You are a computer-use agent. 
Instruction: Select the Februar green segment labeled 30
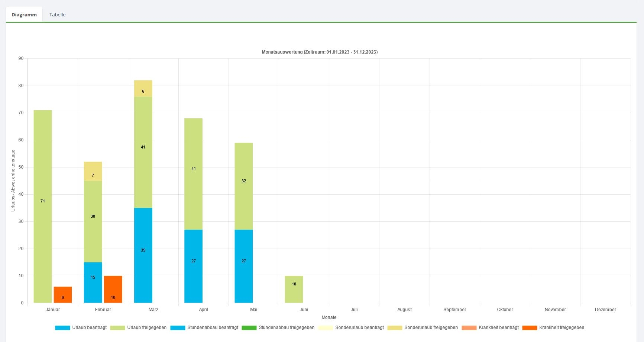[x=93, y=221]
